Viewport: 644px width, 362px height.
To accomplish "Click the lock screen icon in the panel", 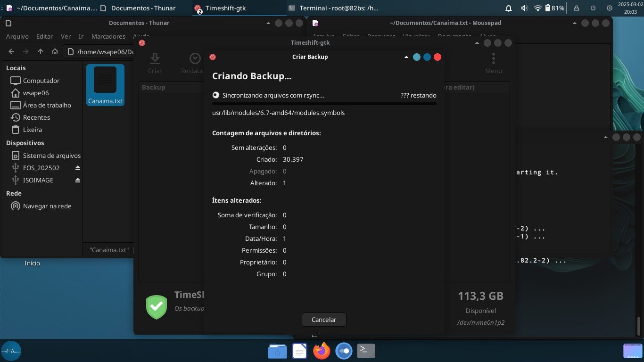I will point(577,8).
